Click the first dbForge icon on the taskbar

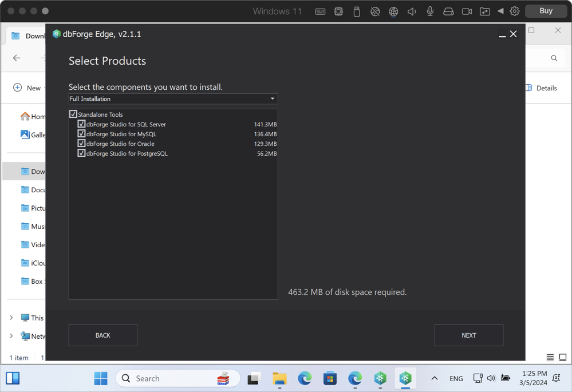[x=380, y=378]
